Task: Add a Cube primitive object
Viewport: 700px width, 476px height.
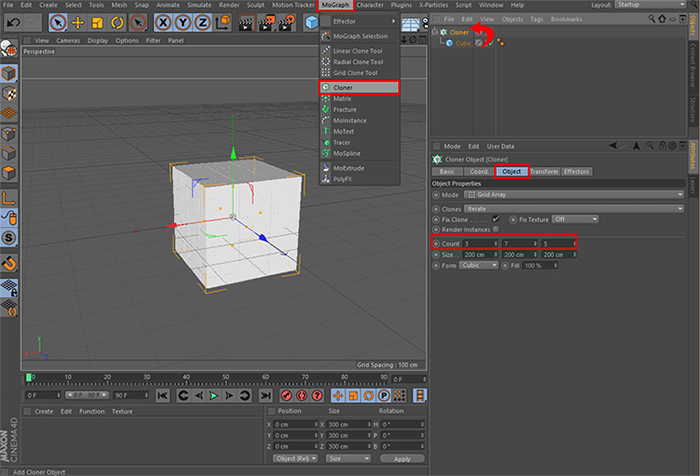Action: [x=311, y=22]
